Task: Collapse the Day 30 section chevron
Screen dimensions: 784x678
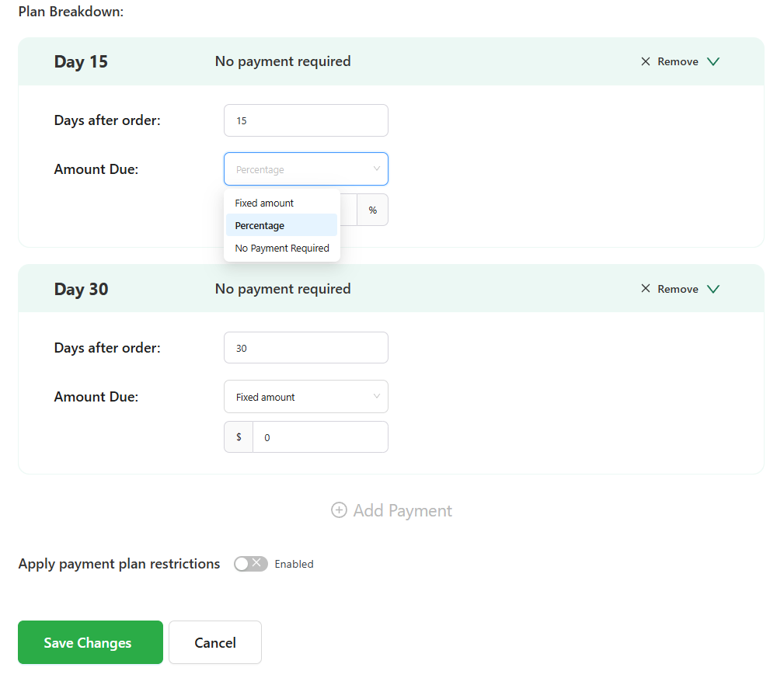Action: click(x=713, y=289)
